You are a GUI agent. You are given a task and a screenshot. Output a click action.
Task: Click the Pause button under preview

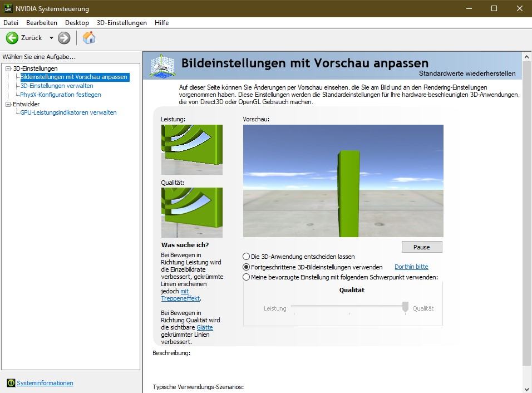click(422, 247)
